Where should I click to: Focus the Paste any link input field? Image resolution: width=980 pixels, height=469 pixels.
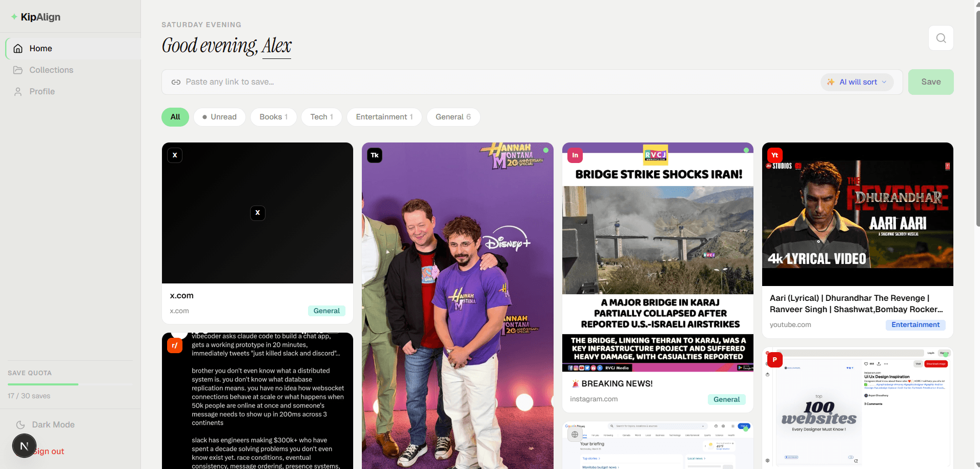coord(492,82)
